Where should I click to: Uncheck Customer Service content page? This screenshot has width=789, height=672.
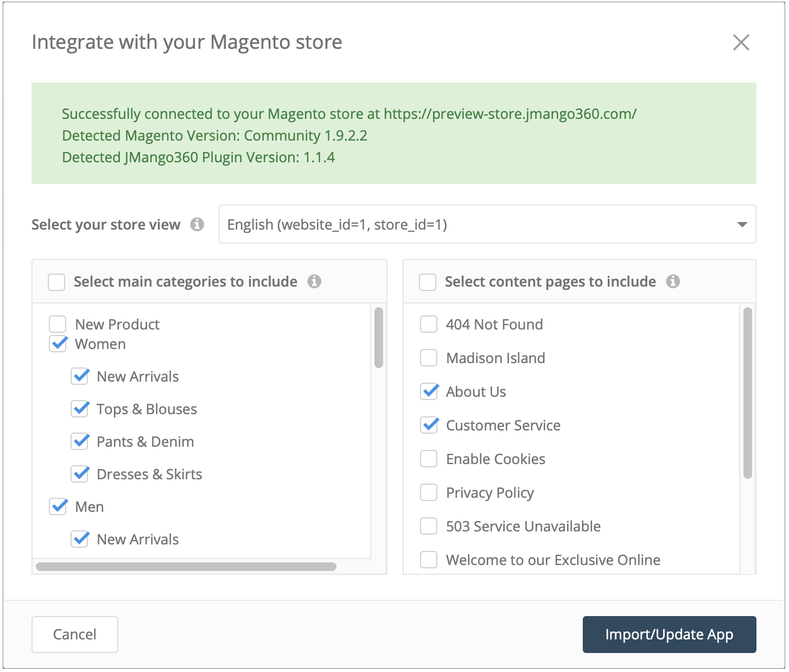429,425
